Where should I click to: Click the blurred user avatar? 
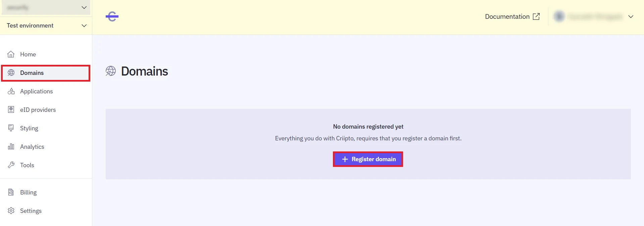tap(559, 16)
